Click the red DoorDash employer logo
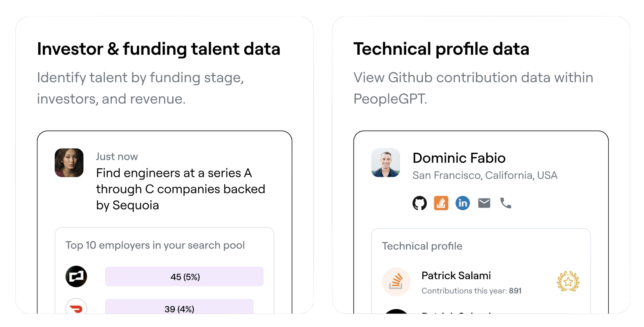Screen dimensions: 644x327 click(76, 306)
